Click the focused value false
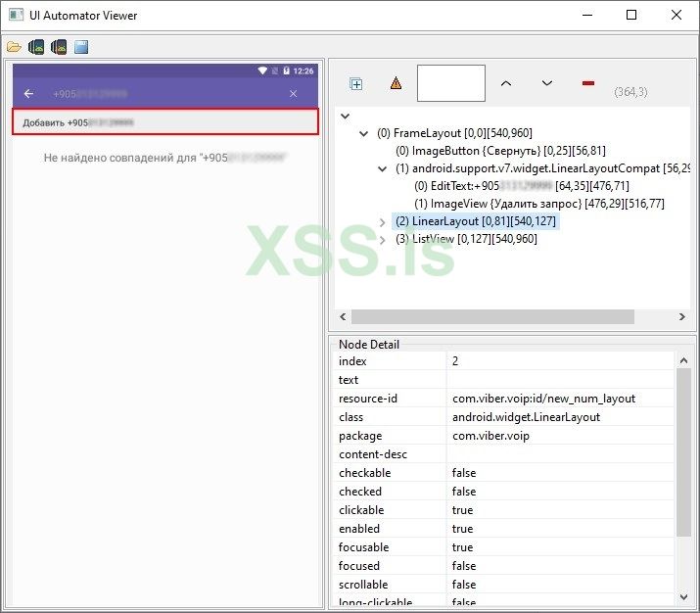Viewport: 700px width, 613px height. 464,566
